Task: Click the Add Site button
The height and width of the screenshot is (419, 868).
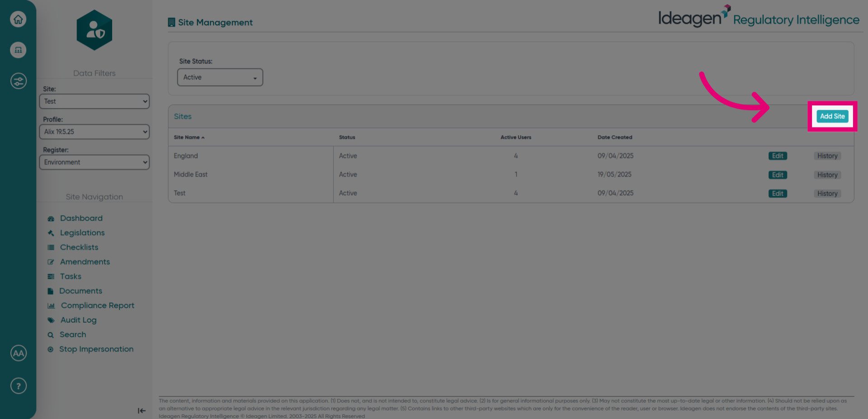Action: coord(832,116)
